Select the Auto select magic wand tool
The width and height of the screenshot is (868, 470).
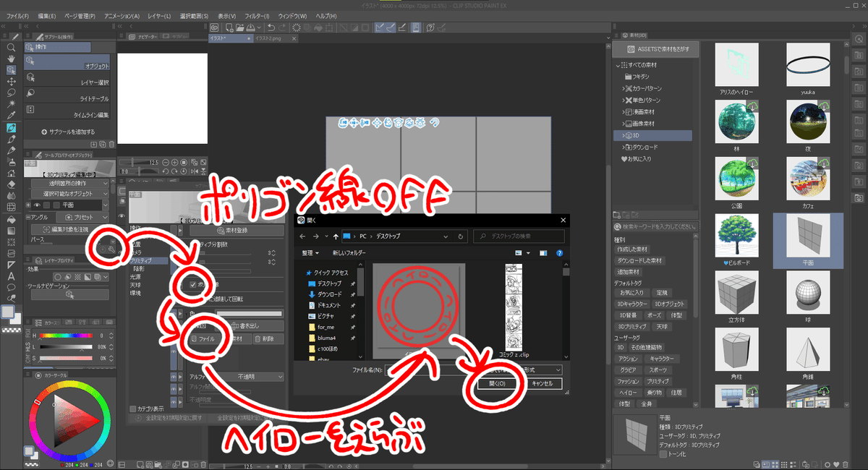tap(12, 104)
